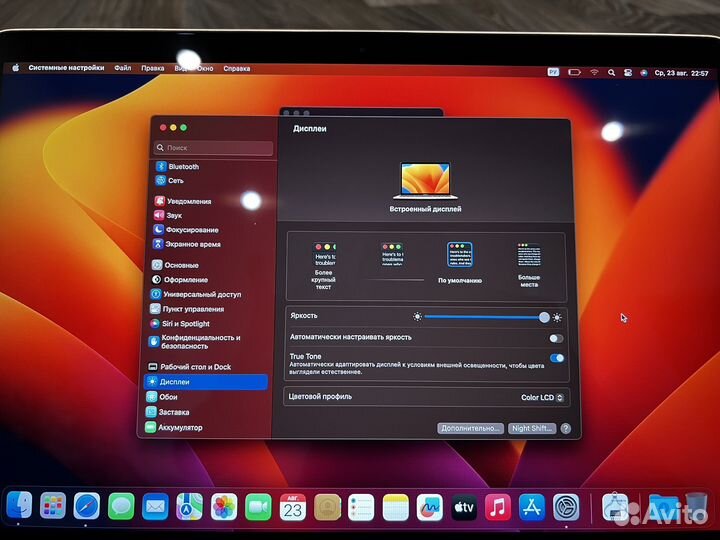Open the Apple menu
Screen dimensions: 720x540
pyautogui.click(x=16, y=68)
